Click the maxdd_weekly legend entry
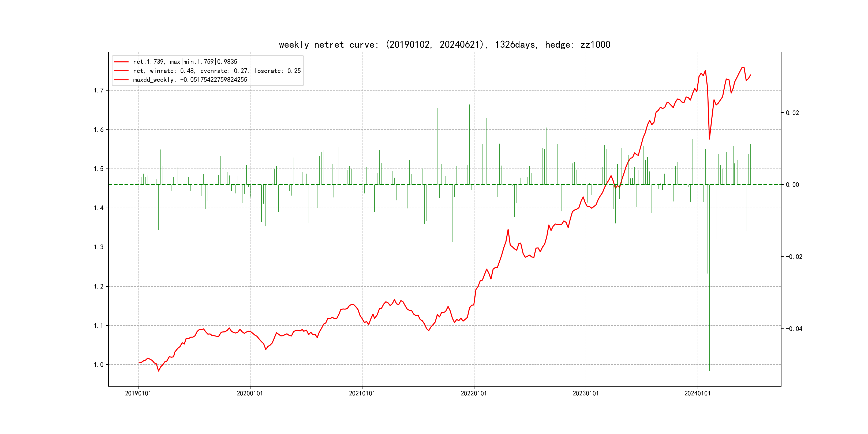 tap(190, 80)
